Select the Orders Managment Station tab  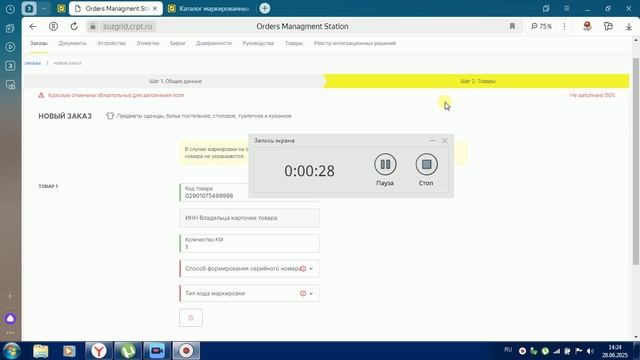115,9
